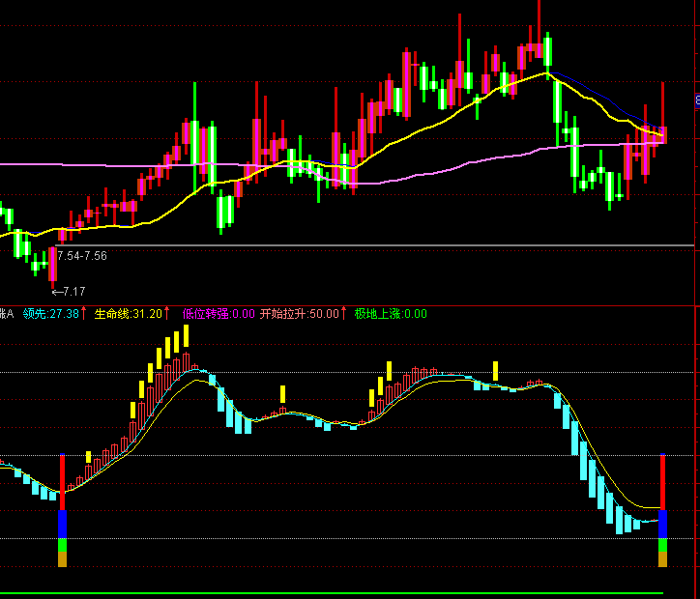
Task: Click red segment of left signal column
Action: [x=63, y=483]
